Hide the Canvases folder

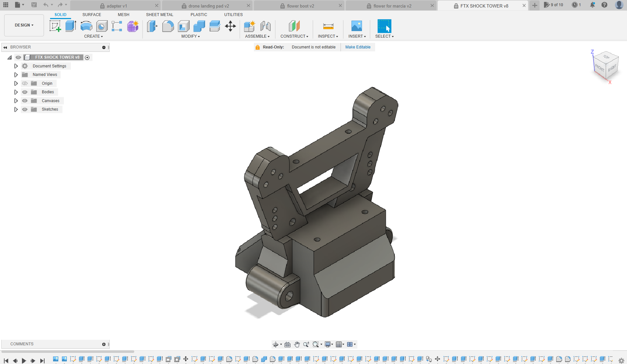point(25,101)
